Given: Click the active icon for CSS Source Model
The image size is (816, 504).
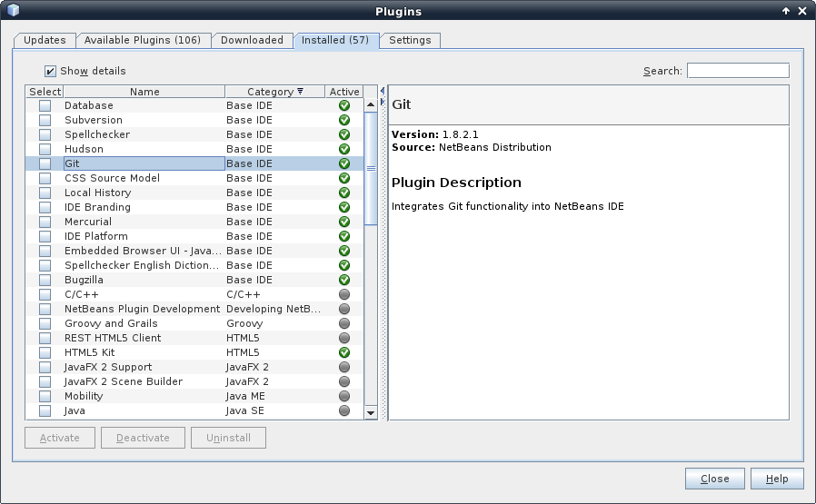Looking at the screenshot, I should pyautogui.click(x=344, y=178).
